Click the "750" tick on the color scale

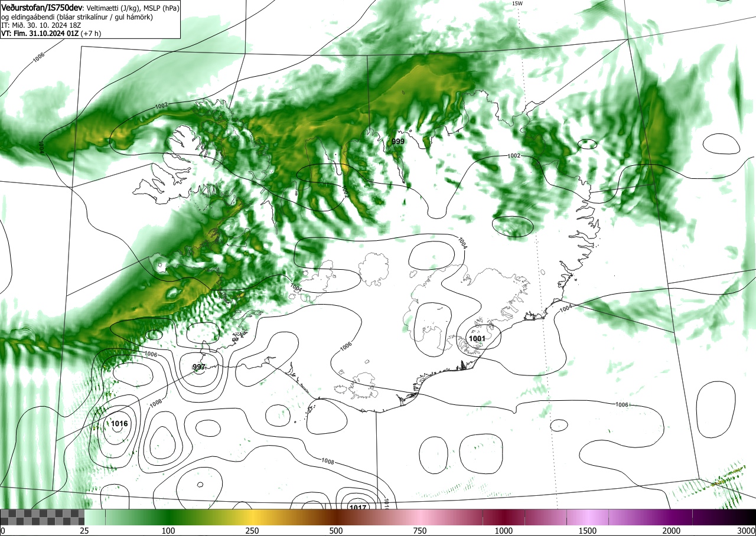[x=420, y=531]
